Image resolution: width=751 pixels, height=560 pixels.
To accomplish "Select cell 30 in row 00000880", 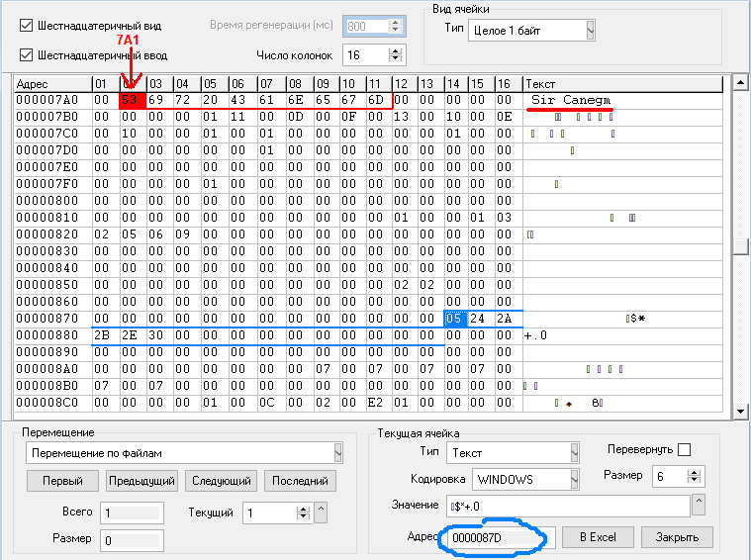I will click(x=159, y=335).
